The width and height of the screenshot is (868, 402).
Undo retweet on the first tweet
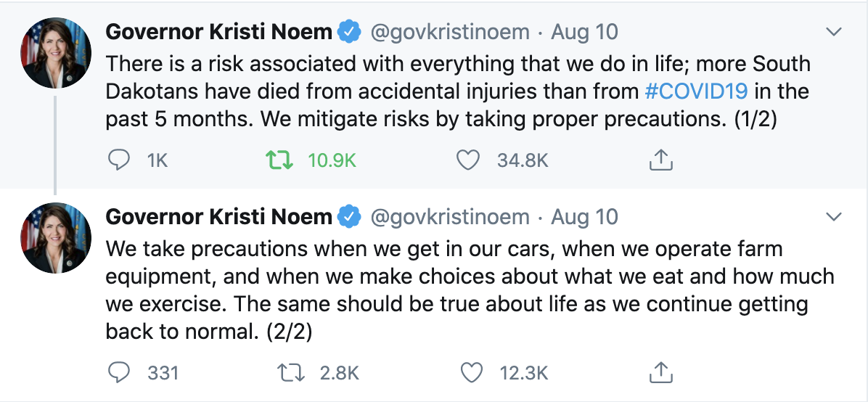[279, 160]
